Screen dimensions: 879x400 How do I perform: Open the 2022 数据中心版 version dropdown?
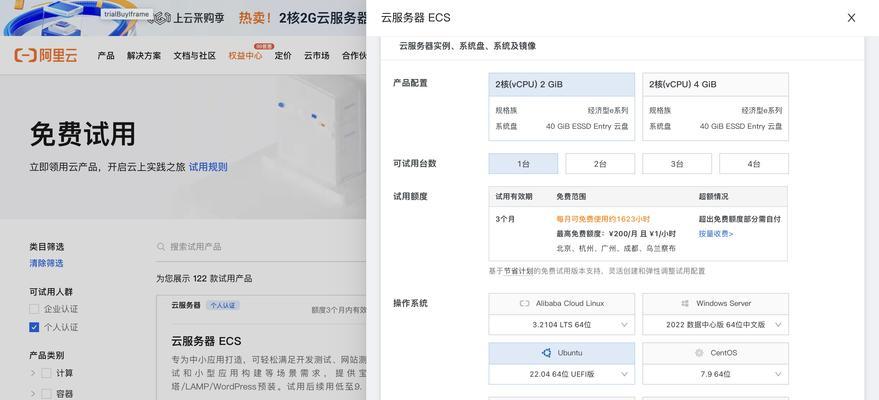[x=715, y=324]
